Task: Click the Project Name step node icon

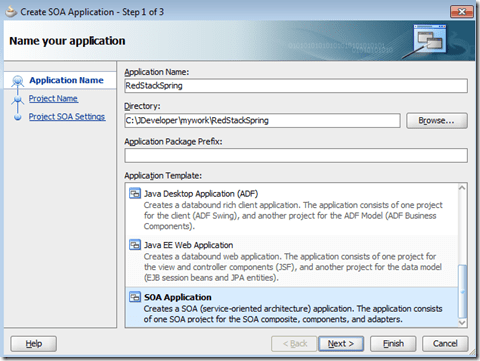Action: pyautogui.click(x=18, y=99)
